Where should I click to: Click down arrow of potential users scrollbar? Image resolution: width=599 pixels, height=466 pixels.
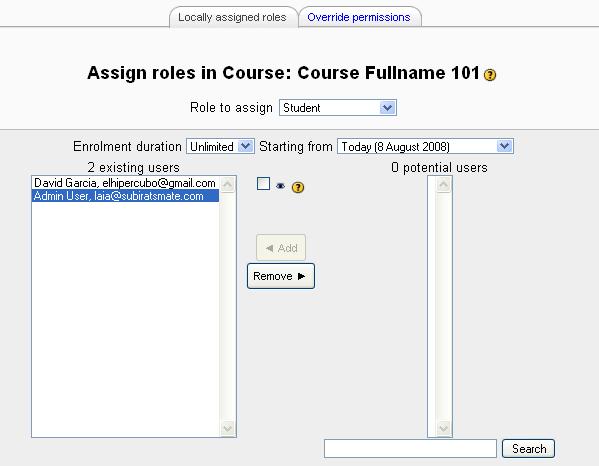click(444, 428)
